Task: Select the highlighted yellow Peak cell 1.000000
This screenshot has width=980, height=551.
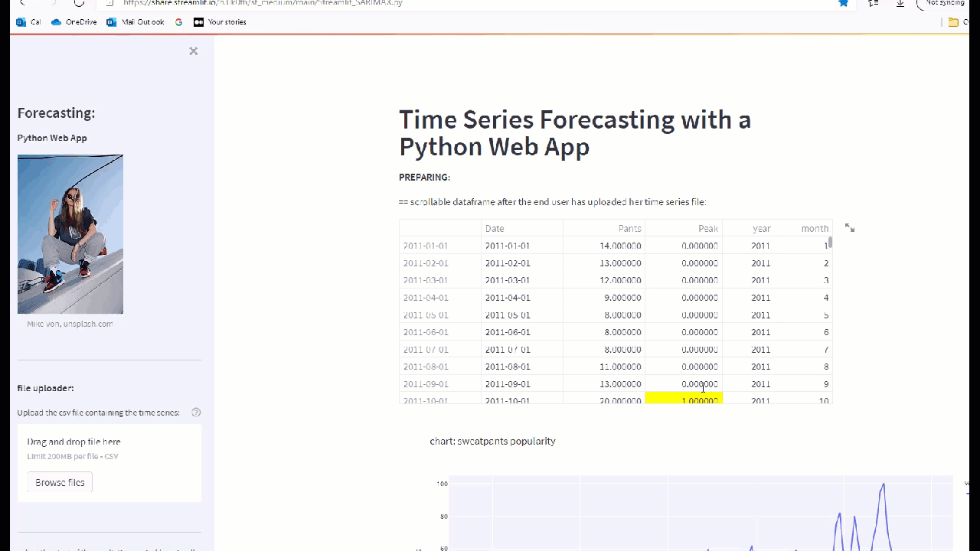Action: point(684,399)
